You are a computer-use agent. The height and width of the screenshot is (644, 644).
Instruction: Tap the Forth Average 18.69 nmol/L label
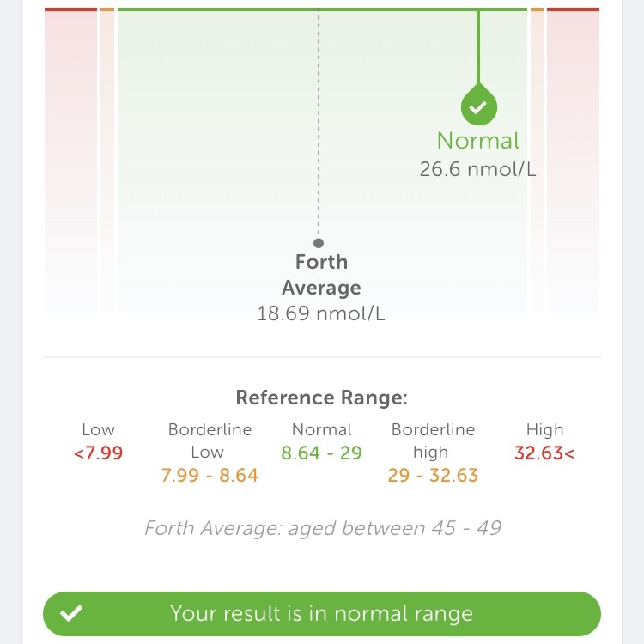click(321, 288)
